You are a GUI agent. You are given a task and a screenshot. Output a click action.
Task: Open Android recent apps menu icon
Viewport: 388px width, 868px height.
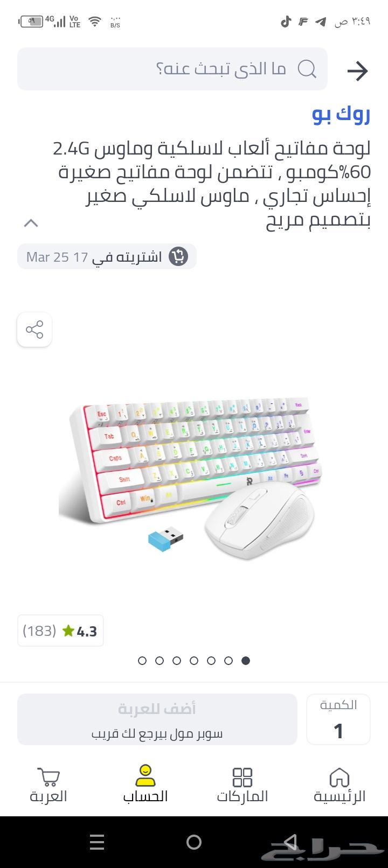coord(98,842)
